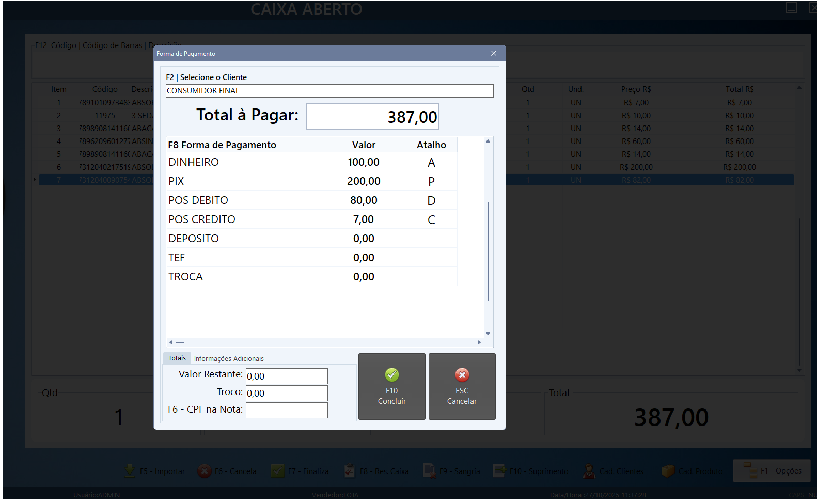Click the F5 Importar download icon

[130, 471]
